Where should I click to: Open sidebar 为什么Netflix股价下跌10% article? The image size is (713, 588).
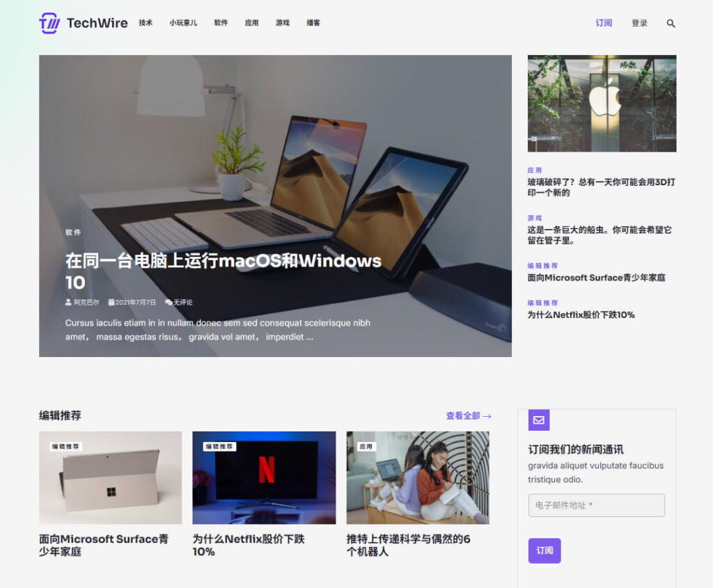(x=581, y=315)
